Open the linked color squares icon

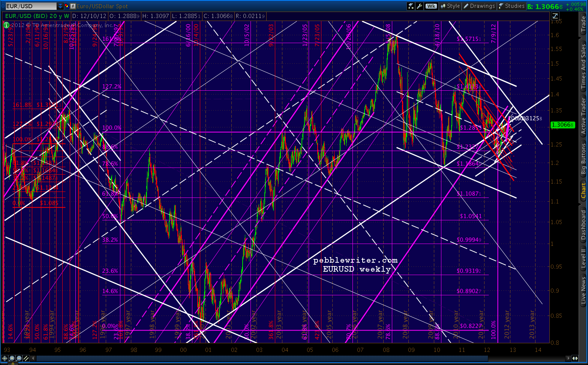tap(67, 6)
